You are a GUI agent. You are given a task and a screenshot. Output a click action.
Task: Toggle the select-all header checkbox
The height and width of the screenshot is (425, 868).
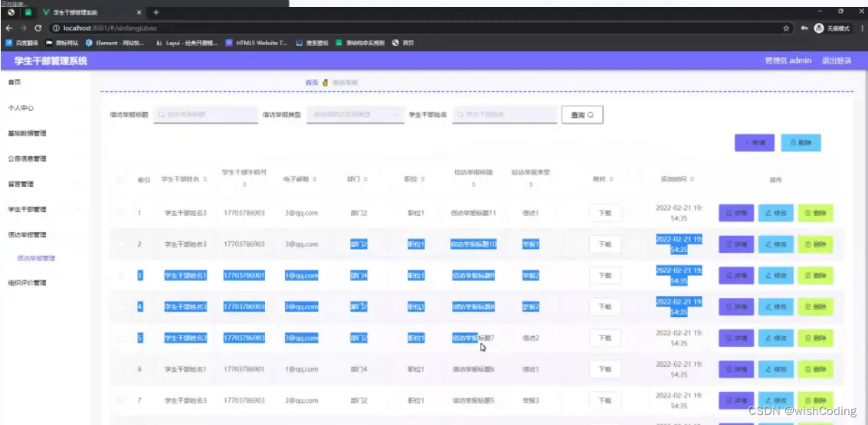click(x=121, y=179)
